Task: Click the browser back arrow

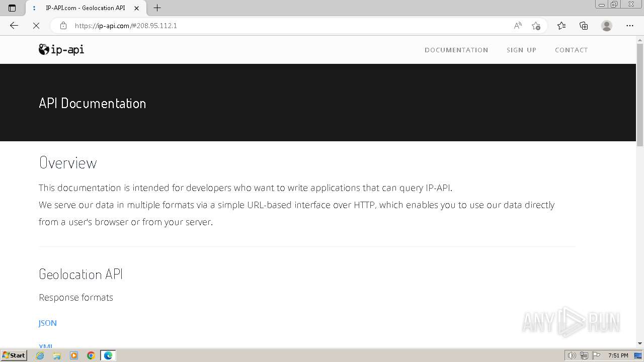Action: point(14,26)
